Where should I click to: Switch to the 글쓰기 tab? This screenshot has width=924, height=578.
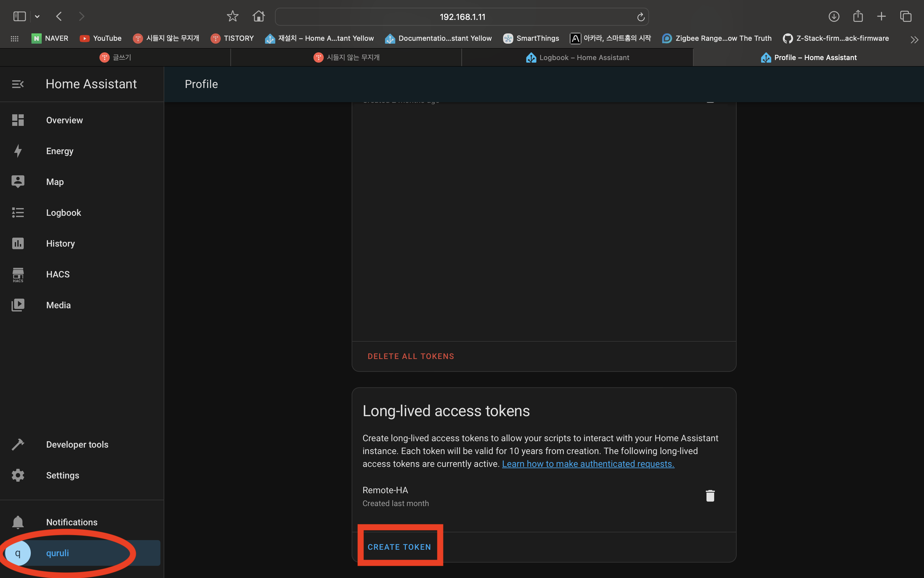coord(115,57)
